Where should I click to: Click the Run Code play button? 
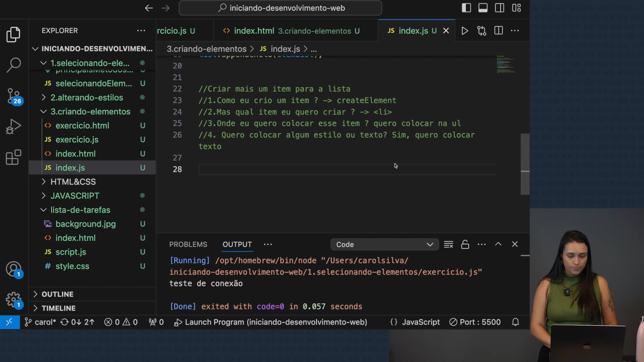(465, 31)
